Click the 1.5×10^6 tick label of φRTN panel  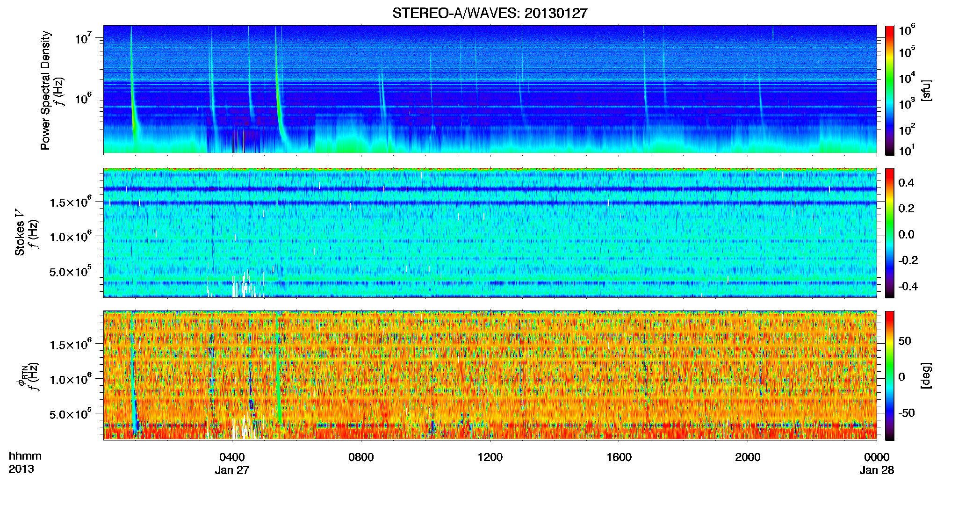[x=71, y=344]
